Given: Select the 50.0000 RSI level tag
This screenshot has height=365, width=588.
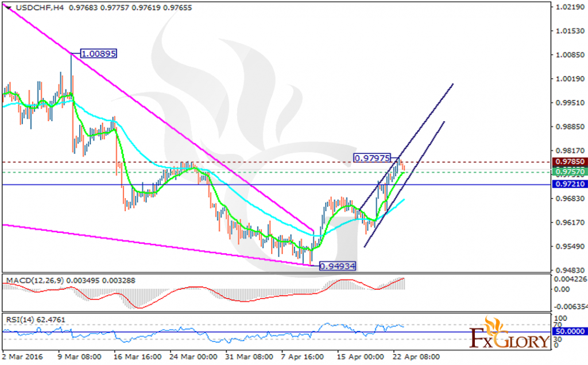Looking at the screenshot, I should [570, 331].
